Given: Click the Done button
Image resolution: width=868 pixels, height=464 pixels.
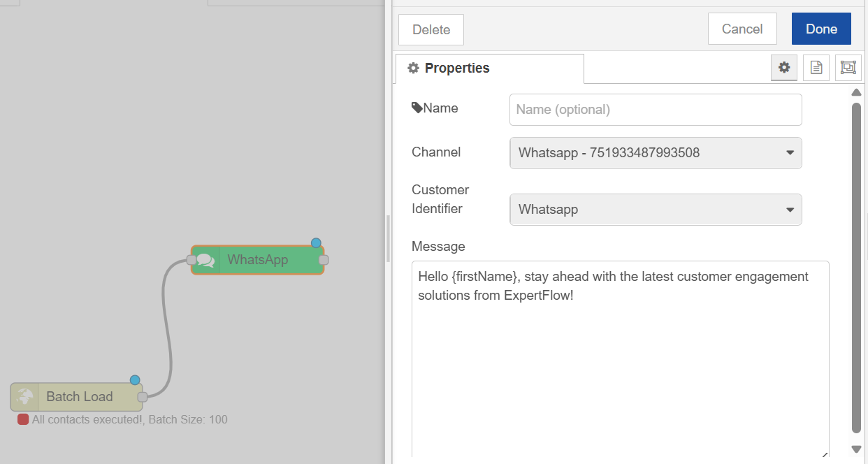Looking at the screenshot, I should coord(820,29).
